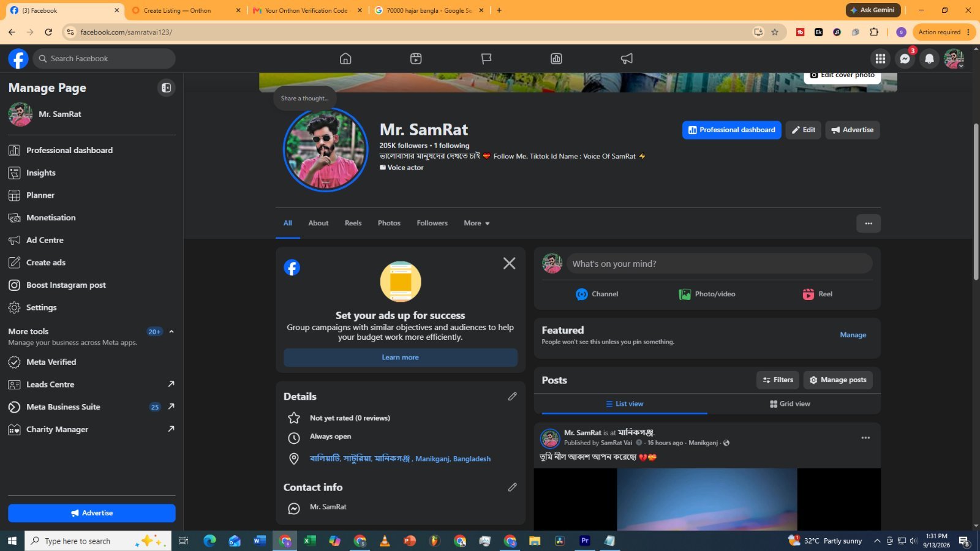This screenshot has height=551, width=980.
Task: Edit Contact info pencil icon
Action: click(x=513, y=487)
